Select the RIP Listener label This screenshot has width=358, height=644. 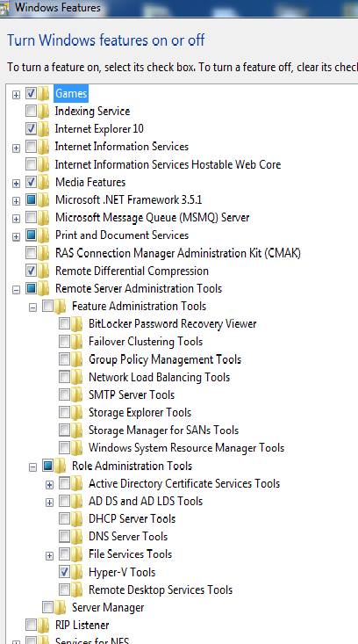(82, 625)
